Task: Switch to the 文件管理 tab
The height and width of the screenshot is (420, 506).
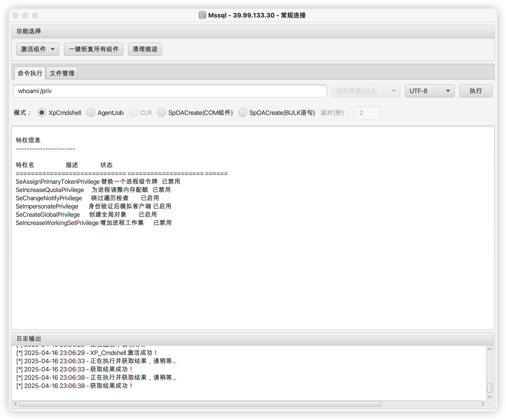Action: (62, 73)
